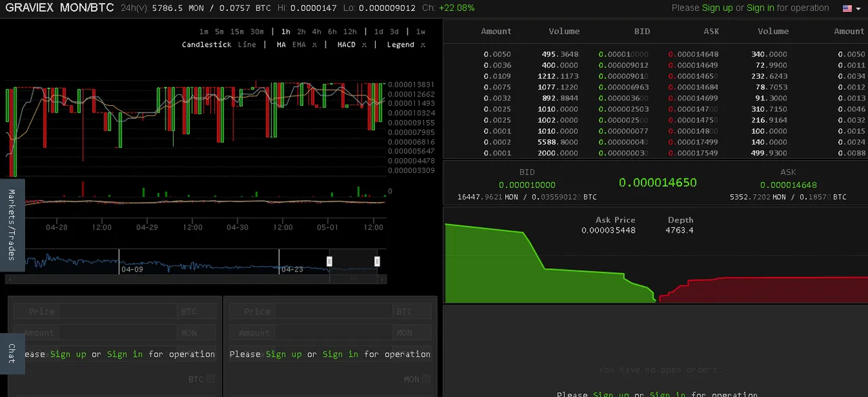Select bid price row with volume 495.3648
The width and height of the screenshot is (868, 397).
(624, 54)
